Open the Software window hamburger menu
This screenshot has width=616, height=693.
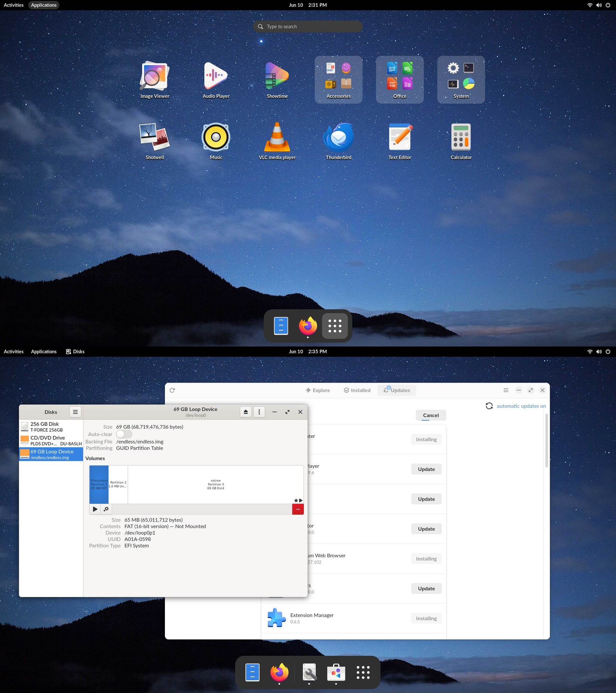coord(506,390)
